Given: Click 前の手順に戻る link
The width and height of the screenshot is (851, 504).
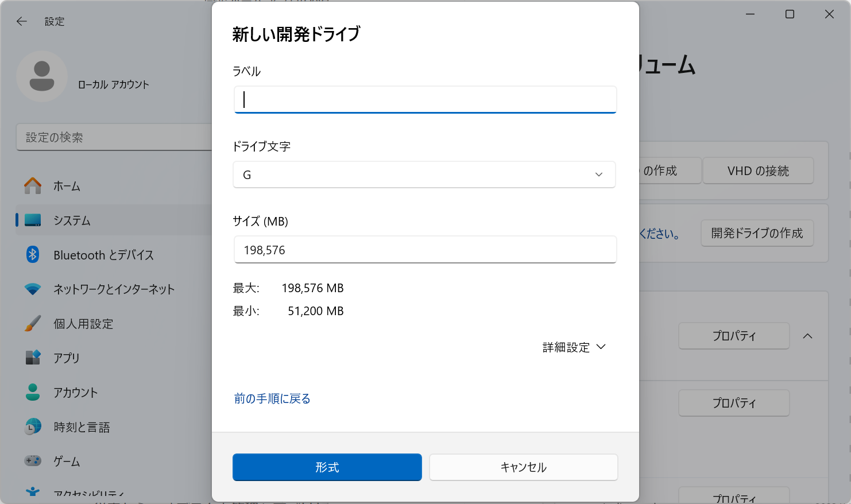Looking at the screenshot, I should pyautogui.click(x=272, y=398).
